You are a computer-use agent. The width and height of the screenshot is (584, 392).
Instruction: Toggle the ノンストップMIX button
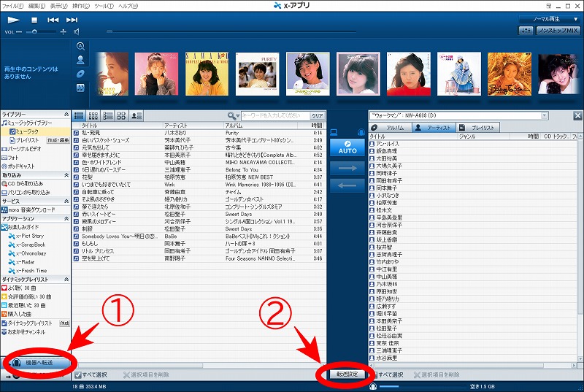click(x=558, y=31)
